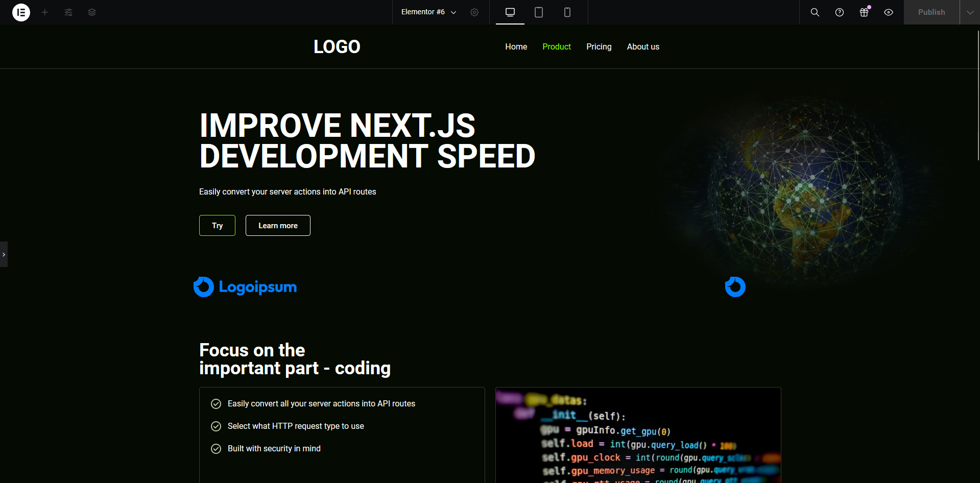Click check icon beside 'Select what HTTP request'
This screenshot has height=483, width=980.
216,426
